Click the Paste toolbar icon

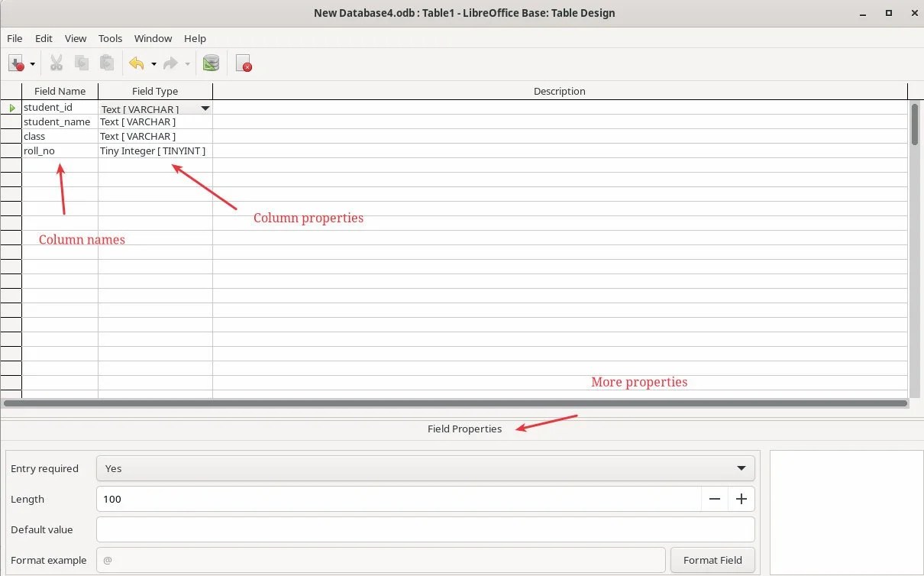coord(107,63)
